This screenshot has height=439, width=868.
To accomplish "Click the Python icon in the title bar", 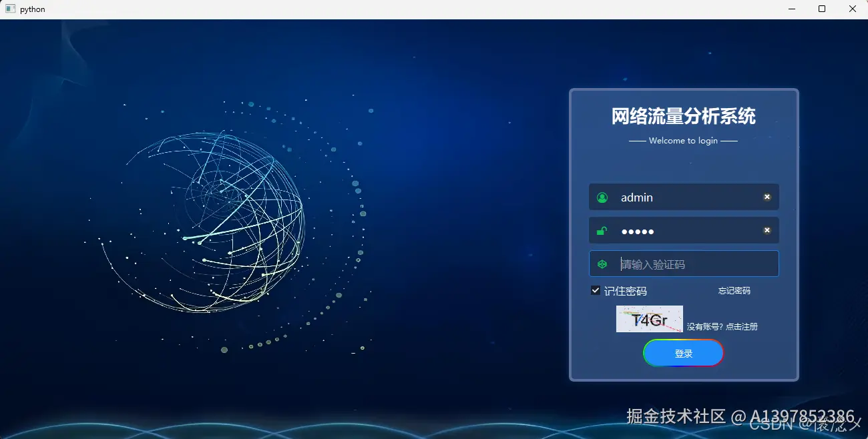I will tap(9, 9).
